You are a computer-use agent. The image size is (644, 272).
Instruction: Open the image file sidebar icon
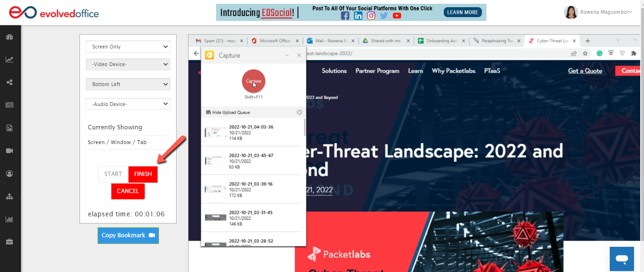click(9, 128)
